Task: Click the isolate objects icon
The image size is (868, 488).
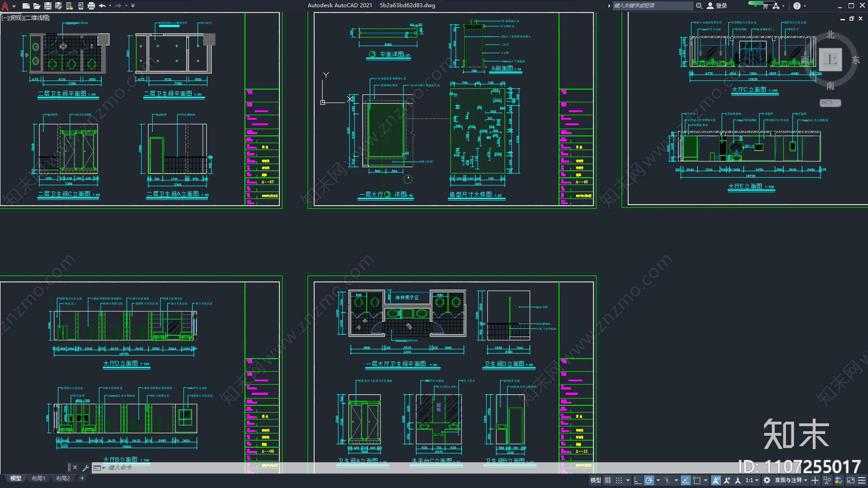Action: [x=827, y=480]
